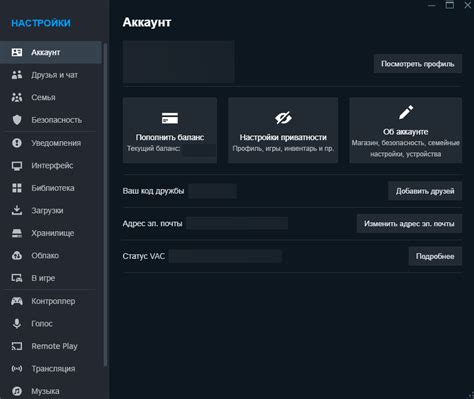Click the Голос microphone icon
Screen dimensions: 474x399
[x=17, y=323]
